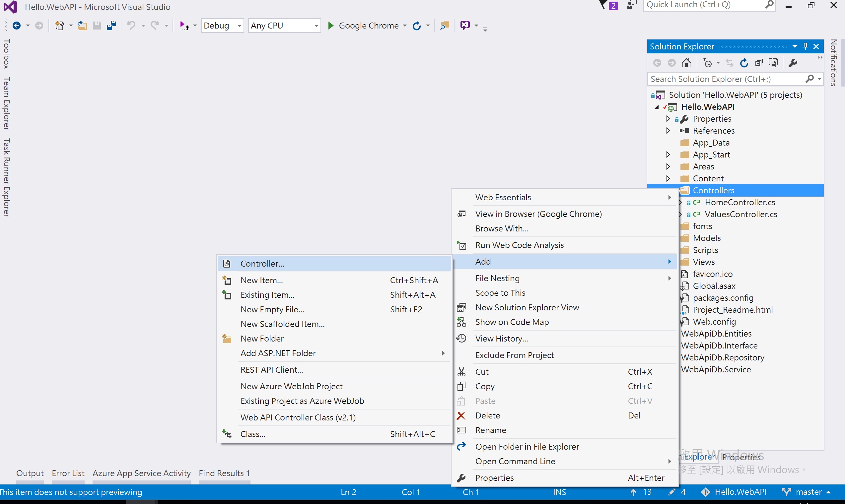Open the master branch dropdown in status bar

(x=806, y=492)
